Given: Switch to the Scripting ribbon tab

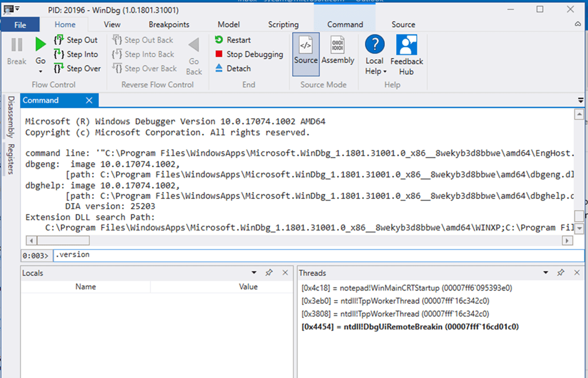Looking at the screenshot, I should coord(283,24).
